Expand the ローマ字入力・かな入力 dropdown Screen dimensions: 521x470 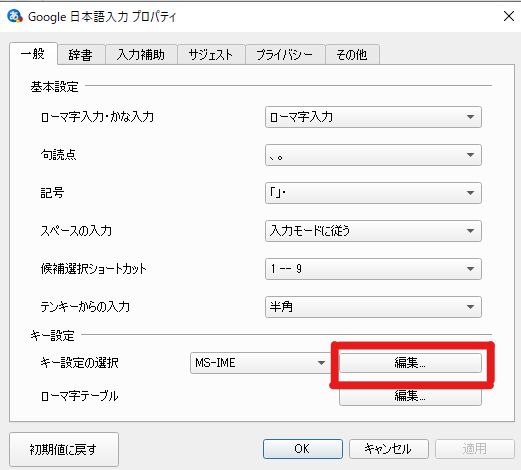tap(373, 117)
